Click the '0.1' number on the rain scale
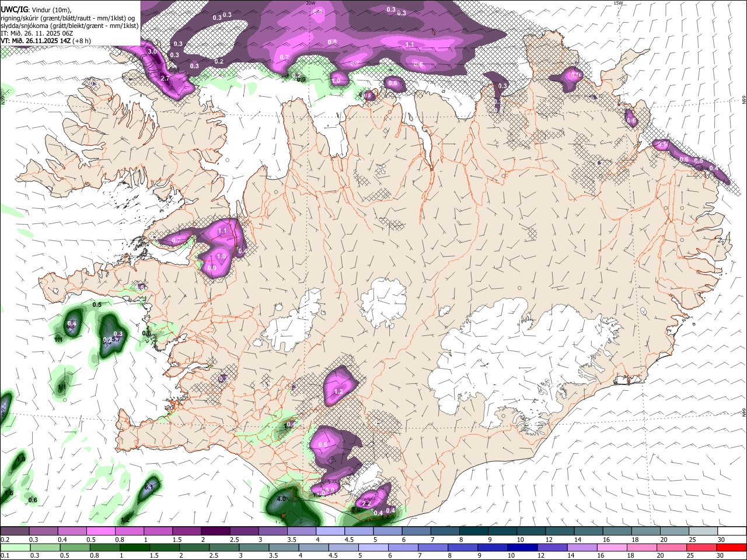Screen dimensions: 747x560 [5, 556]
